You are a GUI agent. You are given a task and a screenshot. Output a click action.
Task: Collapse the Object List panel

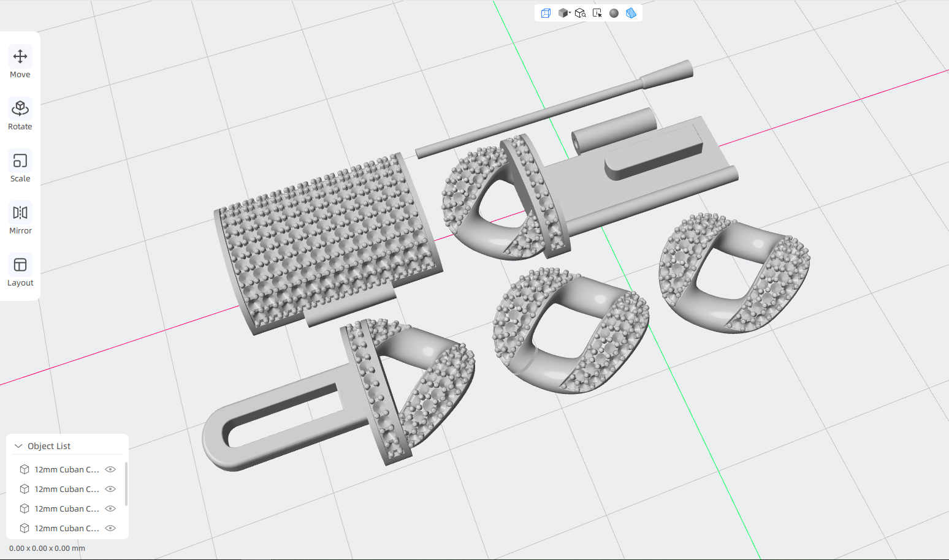(x=18, y=446)
